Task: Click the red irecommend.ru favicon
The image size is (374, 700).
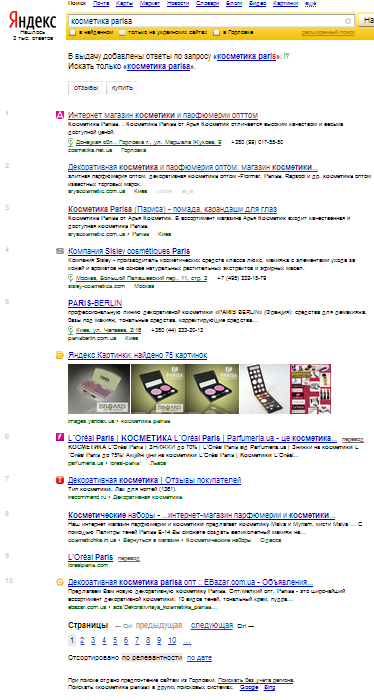Action: point(60,480)
